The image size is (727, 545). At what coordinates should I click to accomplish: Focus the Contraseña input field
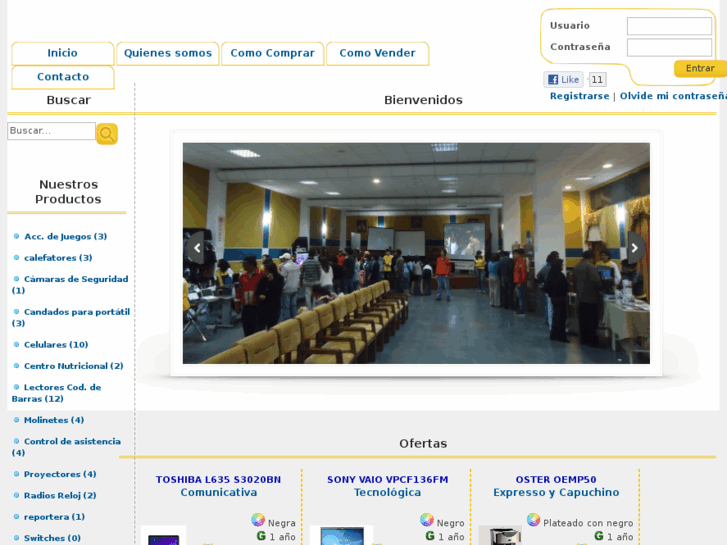pyautogui.click(x=669, y=47)
